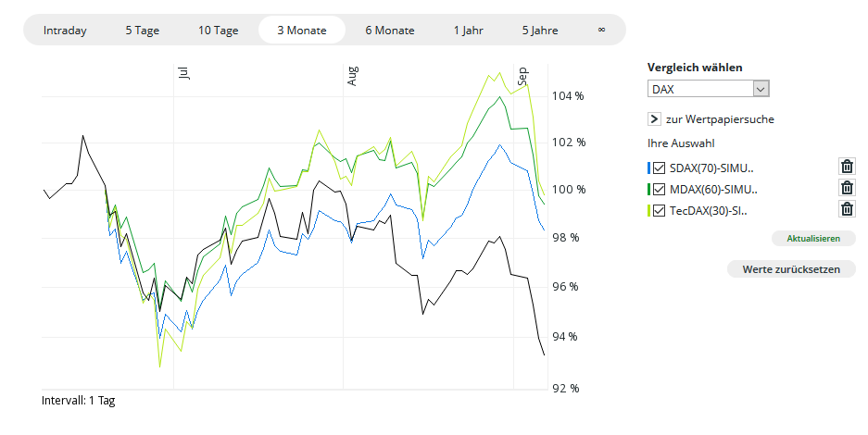Show the 10 Tage chart period
Image resolution: width=868 pixels, height=435 pixels.
click(x=219, y=30)
